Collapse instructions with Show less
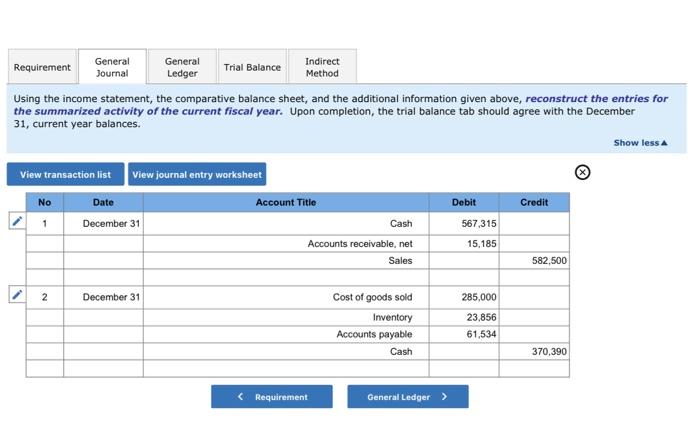Screen dimensions: 700x439 coord(640,143)
